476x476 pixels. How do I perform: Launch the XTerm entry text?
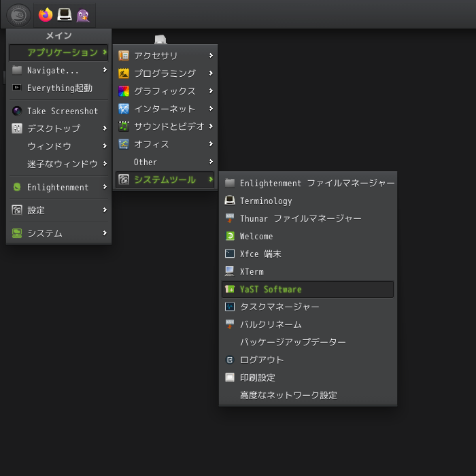pos(252,271)
